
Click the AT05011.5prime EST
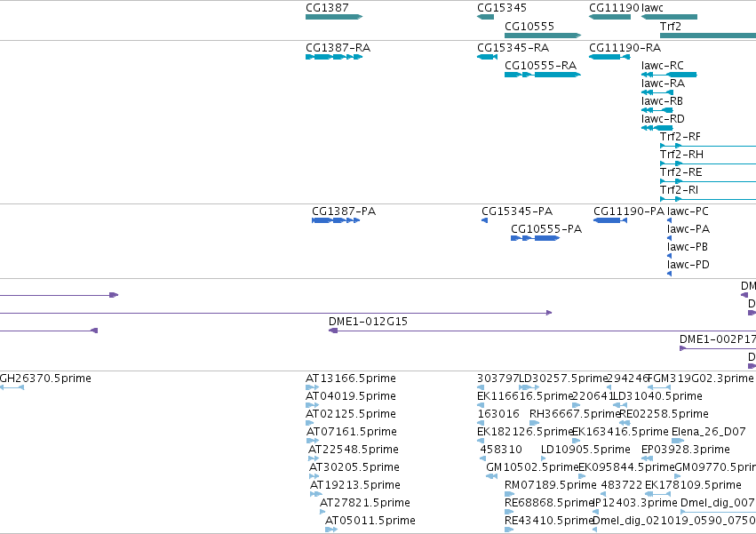tap(331, 530)
